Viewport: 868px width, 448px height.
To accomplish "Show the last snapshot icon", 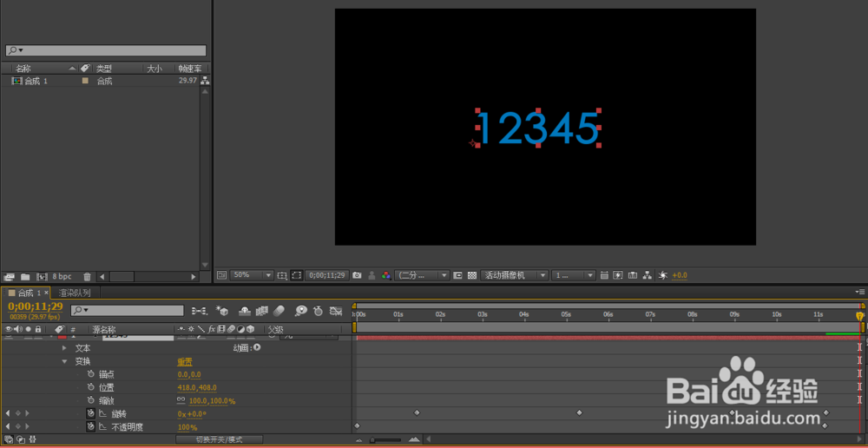I will tap(372, 275).
